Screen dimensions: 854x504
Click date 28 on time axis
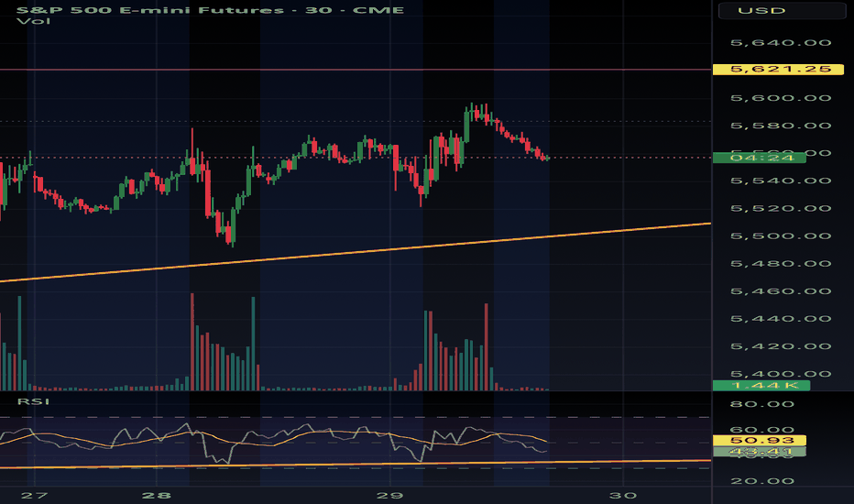pos(157,495)
